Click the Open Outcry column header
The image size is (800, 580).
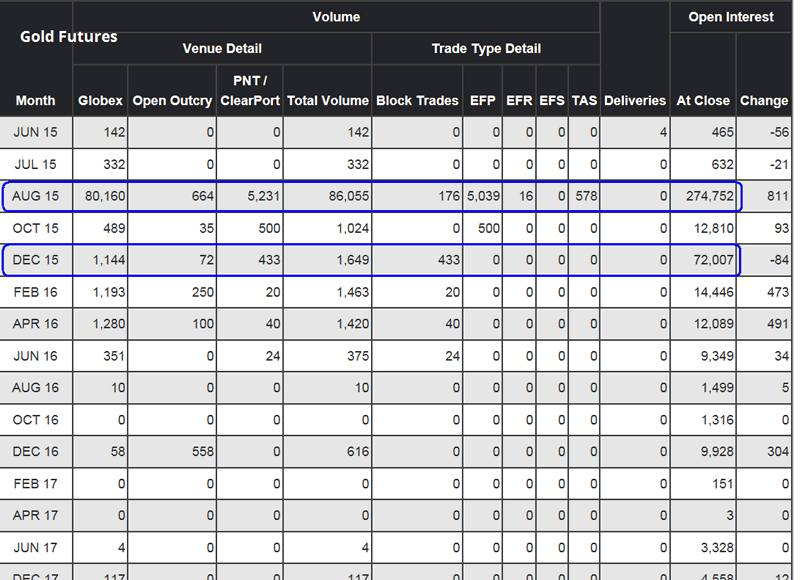[x=172, y=101]
